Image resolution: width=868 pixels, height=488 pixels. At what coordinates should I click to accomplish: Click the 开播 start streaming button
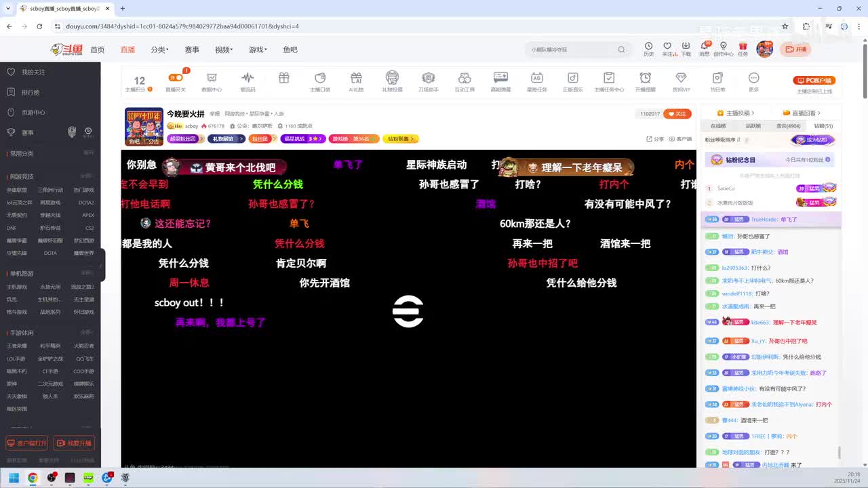[x=795, y=49]
